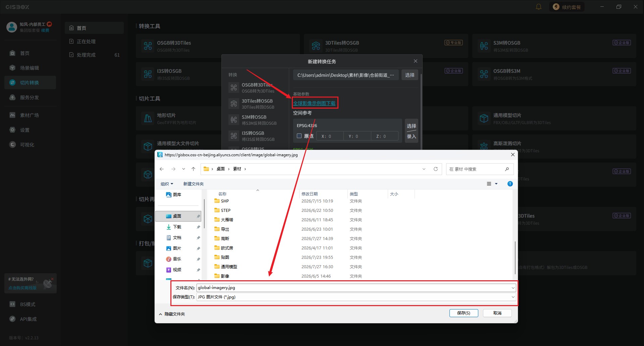Open 首页 in the left sidebar

[x=30, y=53]
